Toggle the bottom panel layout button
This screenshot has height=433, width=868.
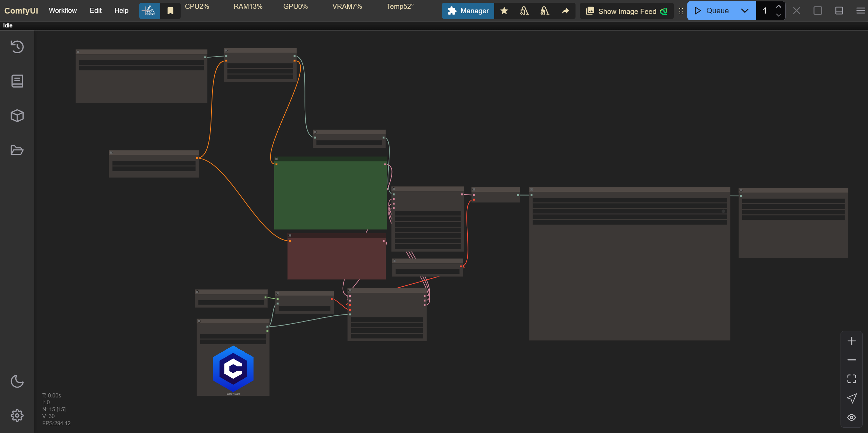click(x=839, y=11)
